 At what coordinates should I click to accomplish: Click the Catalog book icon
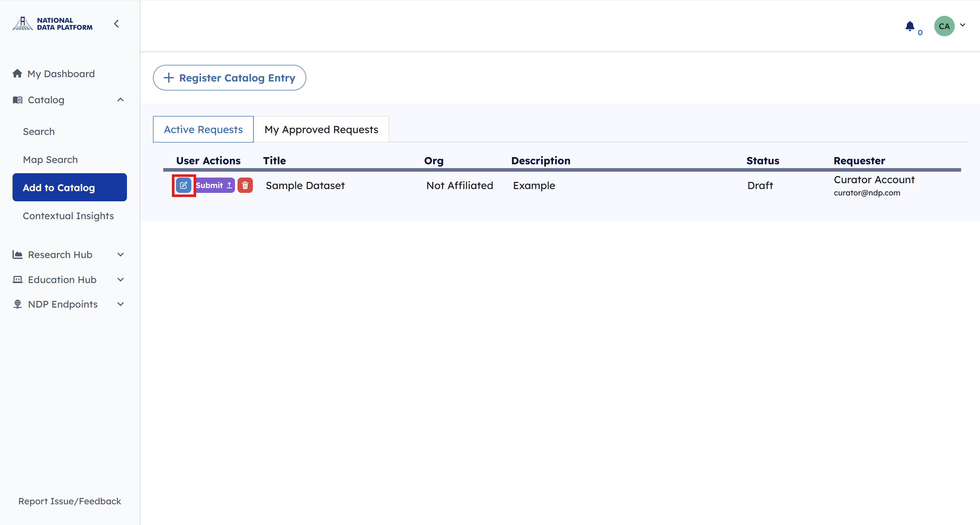[x=18, y=100]
